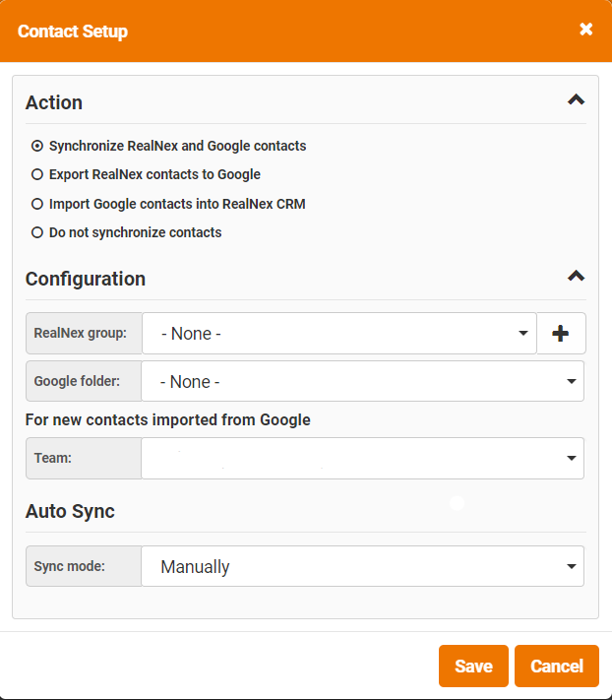Add a new RealNex group with plus
This screenshot has height=700, width=612.
pos(561,334)
